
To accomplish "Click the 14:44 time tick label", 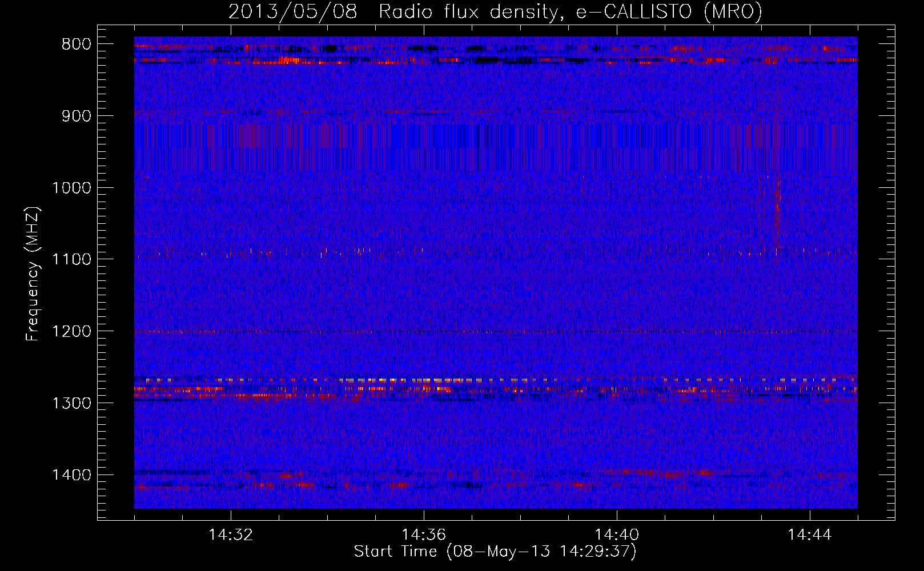I will pyautogui.click(x=810, y=535).
